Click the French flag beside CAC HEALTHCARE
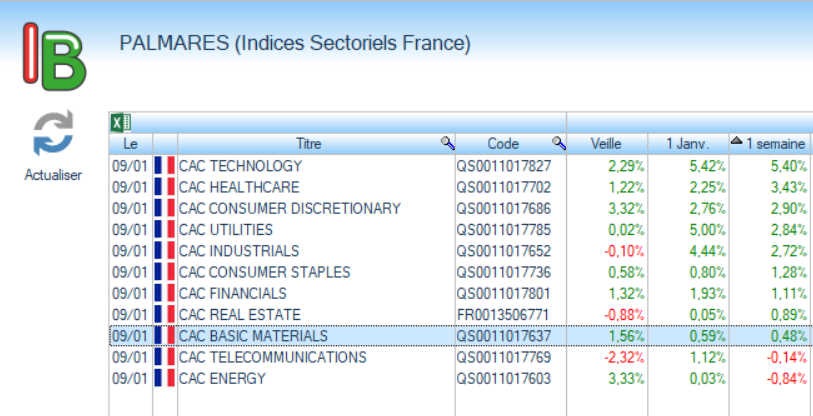The height and width of the screenshot is (416, 813). pos(165,187)
